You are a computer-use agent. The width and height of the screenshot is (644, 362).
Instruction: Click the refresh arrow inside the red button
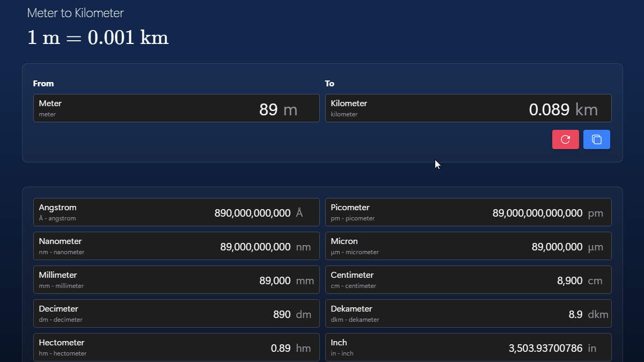point(565,139)
